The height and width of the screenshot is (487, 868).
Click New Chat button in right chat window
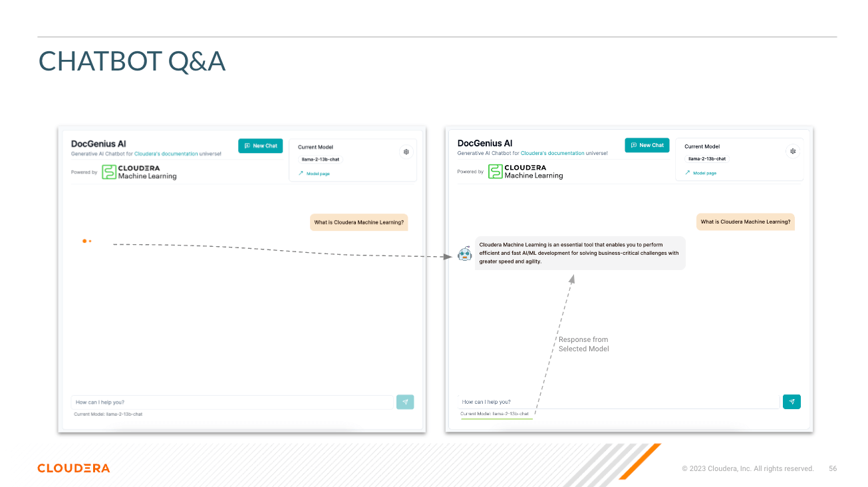click(x=647, y=145)
